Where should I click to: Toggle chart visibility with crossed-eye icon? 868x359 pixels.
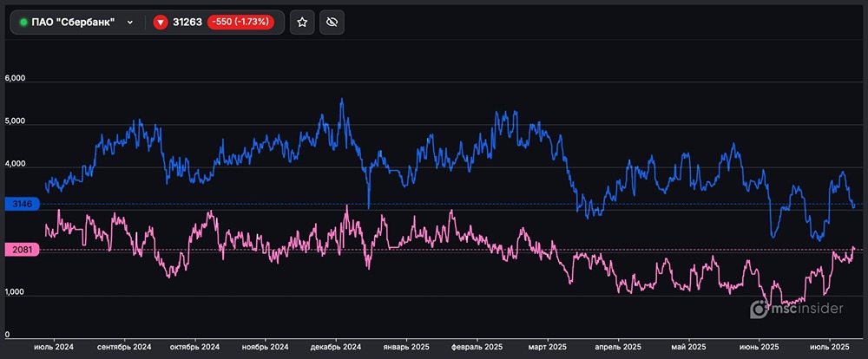tap(331, 23)
